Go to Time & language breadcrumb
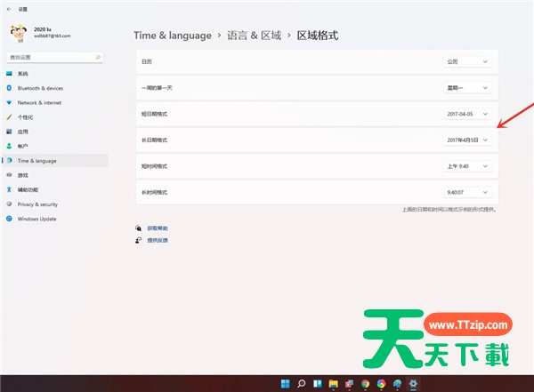Viewport: 534px width, 392px height. (173, 36)
